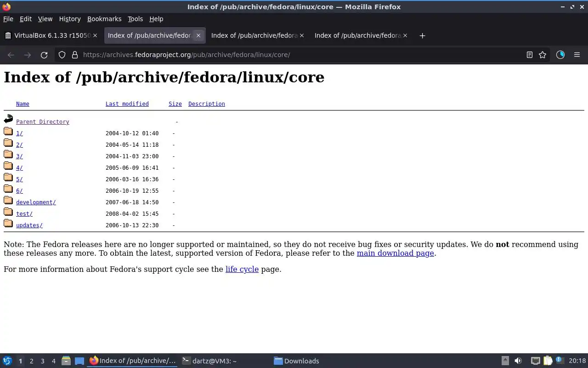Click the 2004-10-12 01:40 modified date
Viewport: 588px width, 368px height.
(132, 133)
